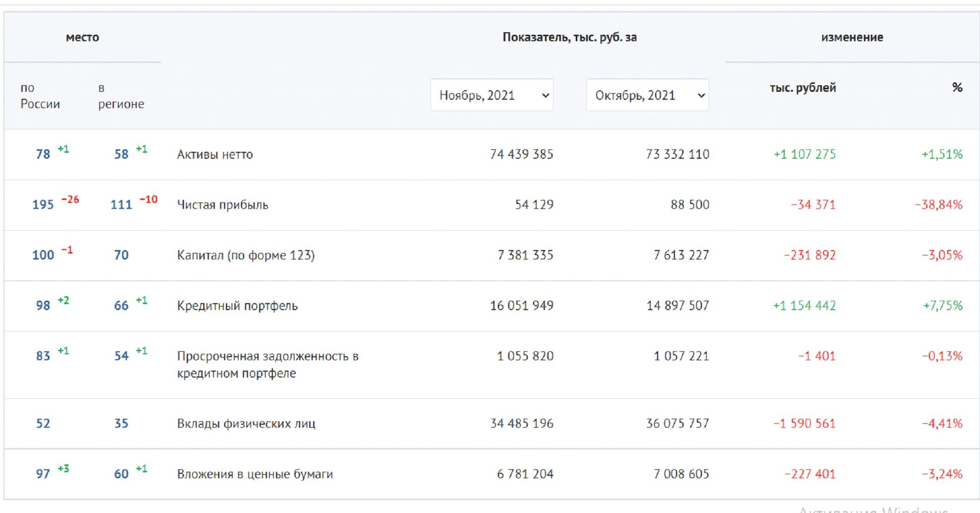Select Russia rank 83 for Просроченная задолженность
Viewport: 980px width, 513px height.
pos(43,356)
